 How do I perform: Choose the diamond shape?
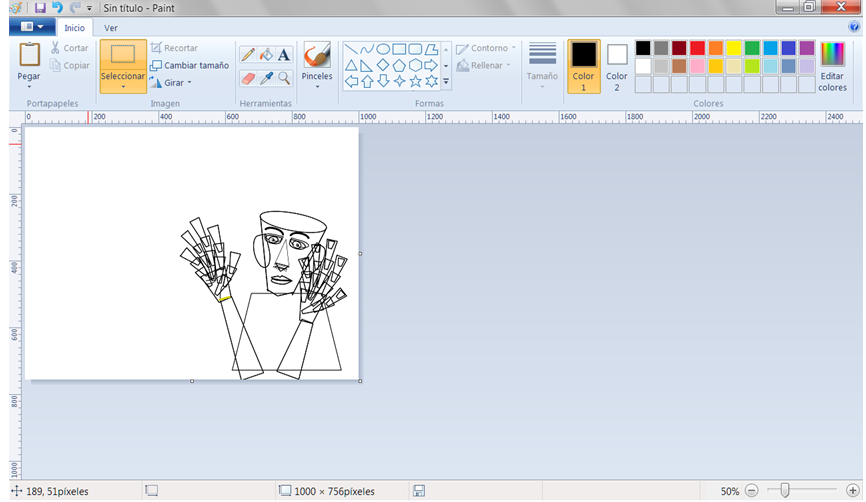click(383, 66)
